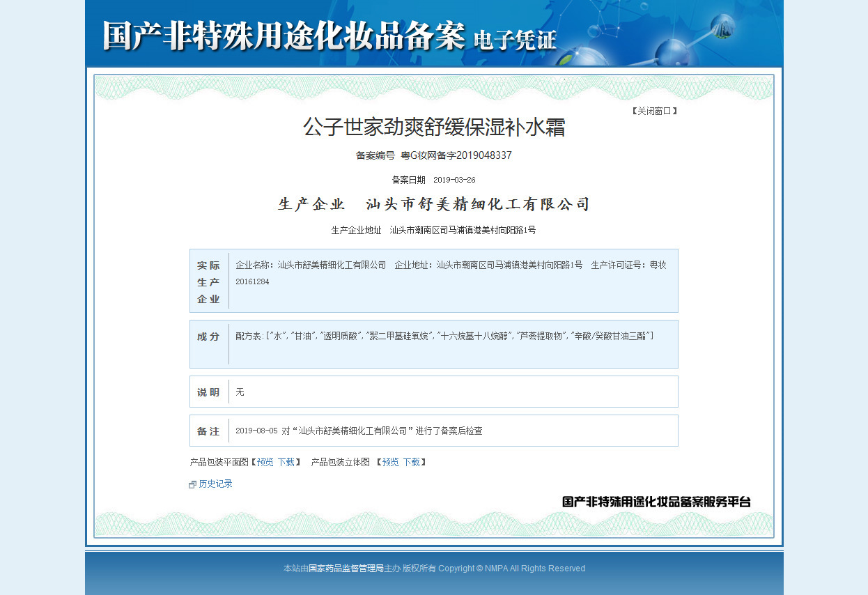Select license number 20161284
The image size is (868, 595).
[x=252, y=281]
